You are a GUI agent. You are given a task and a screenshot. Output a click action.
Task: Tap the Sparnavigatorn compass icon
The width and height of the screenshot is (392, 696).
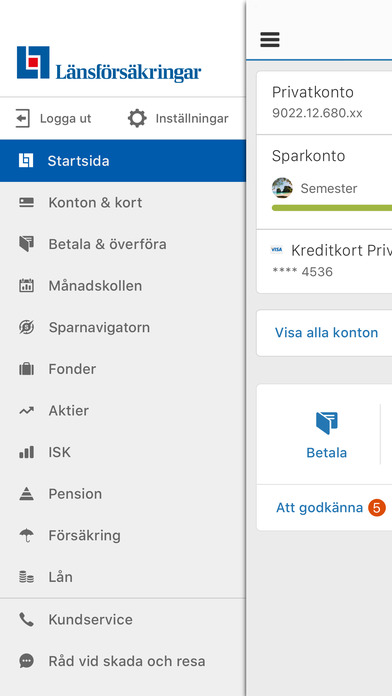click(x=26, y=327)
